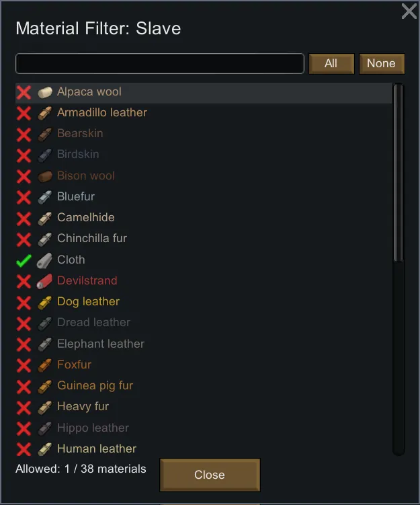
Task: Focus the material search field
Action: point(160,63)
